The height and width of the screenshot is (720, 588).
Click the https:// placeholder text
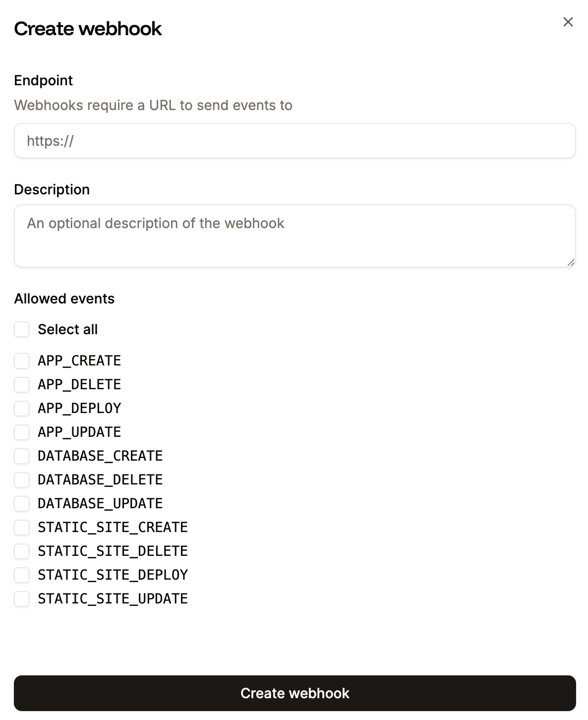50,141
